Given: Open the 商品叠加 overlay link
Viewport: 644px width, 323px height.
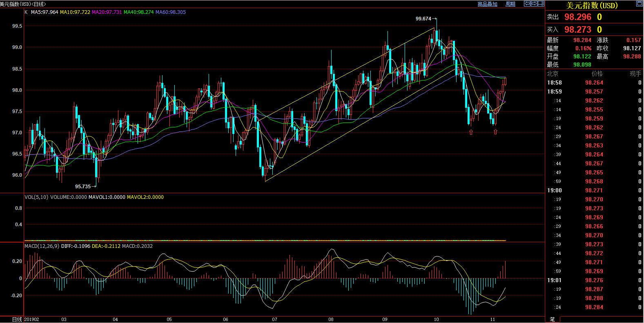Looking at the screenshot, I should click(488, 4).
